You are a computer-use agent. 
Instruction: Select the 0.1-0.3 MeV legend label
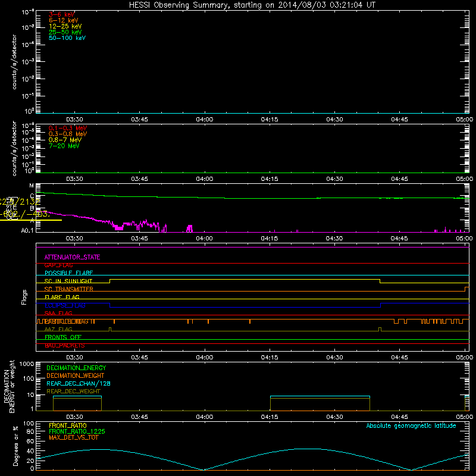68,128
